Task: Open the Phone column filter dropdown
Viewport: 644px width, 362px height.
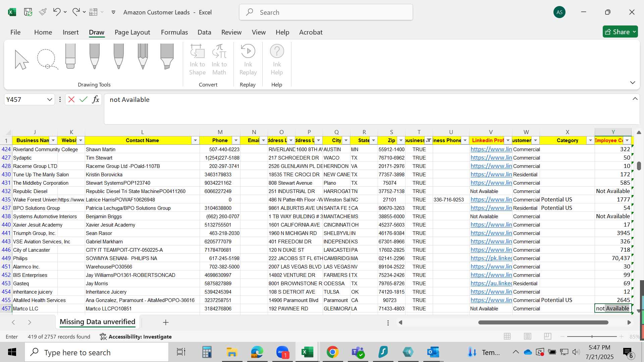Action: 236,140
